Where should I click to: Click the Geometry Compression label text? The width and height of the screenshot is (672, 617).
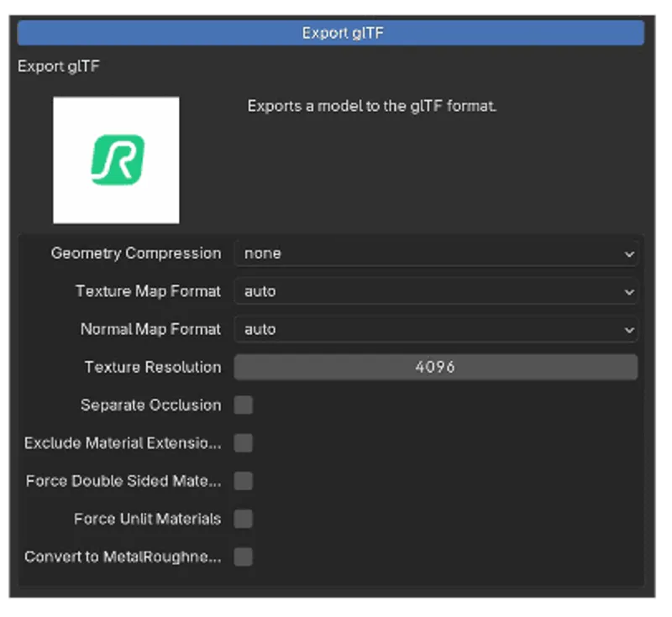(136, 254)
